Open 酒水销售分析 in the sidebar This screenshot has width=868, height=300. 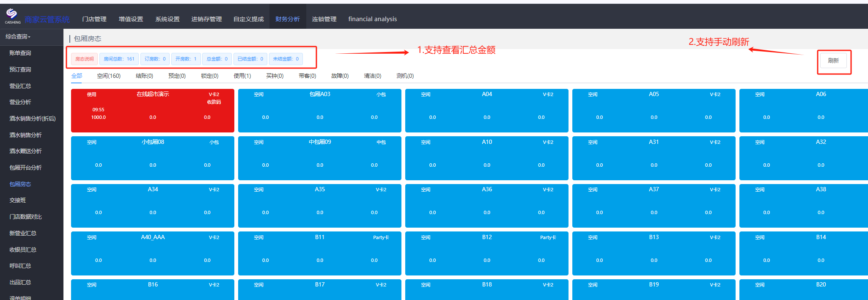(25, 135)
